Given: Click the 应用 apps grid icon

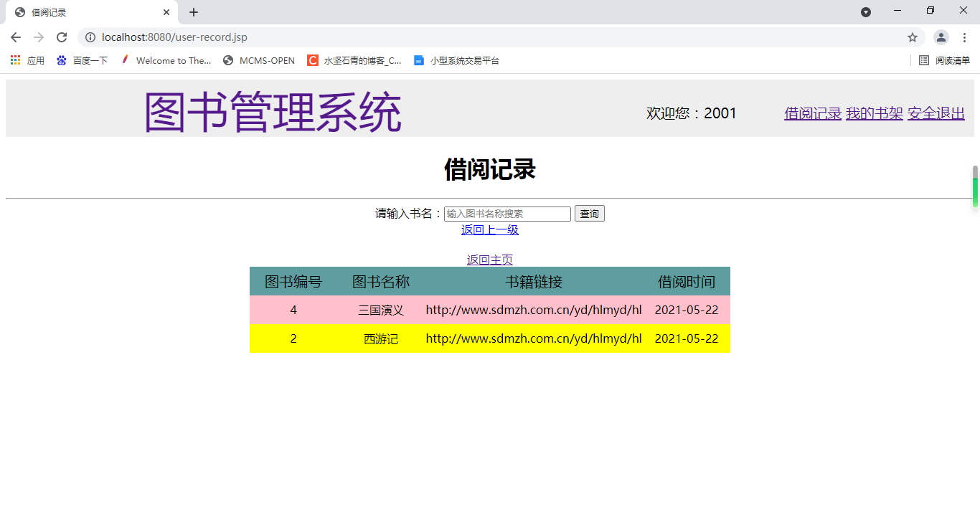Looking at the screenshot, I should pos(15,60).
